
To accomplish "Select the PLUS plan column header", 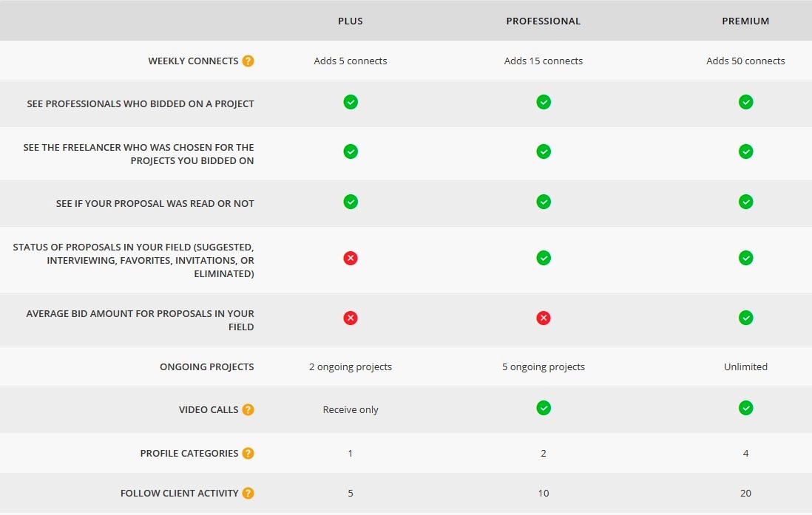I will coord(351,21).
